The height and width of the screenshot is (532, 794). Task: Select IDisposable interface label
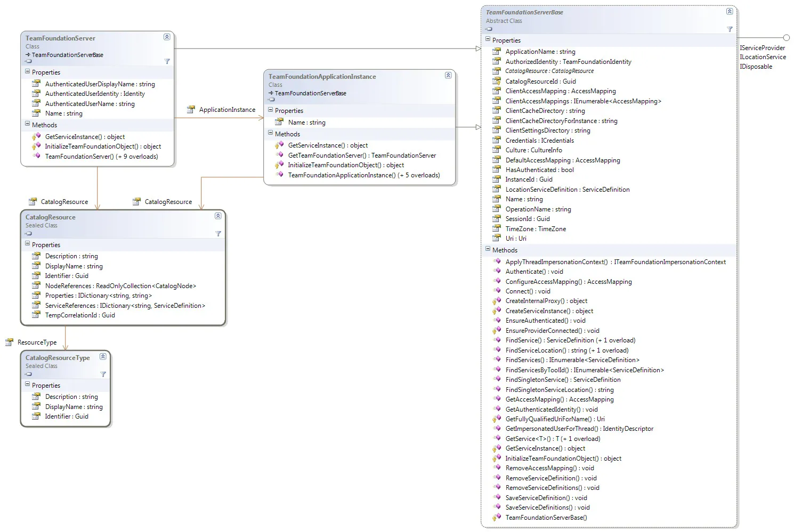[x=756, y=67]
